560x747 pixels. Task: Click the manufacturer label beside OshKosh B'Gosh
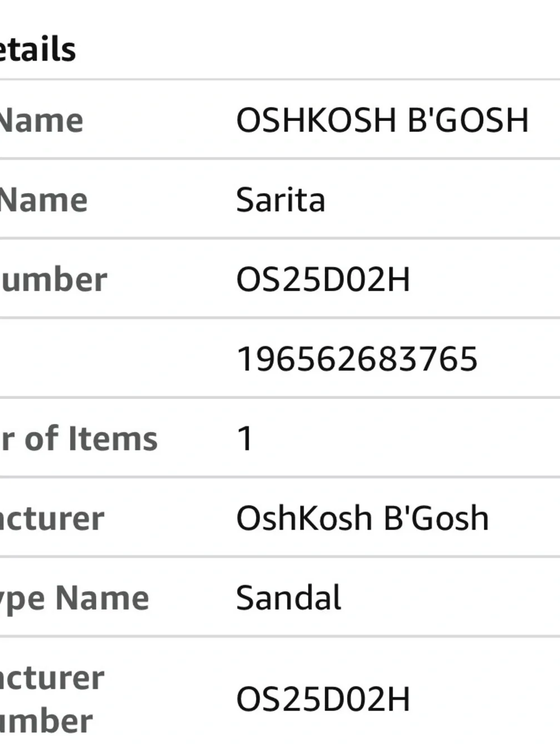click(52, 518)
